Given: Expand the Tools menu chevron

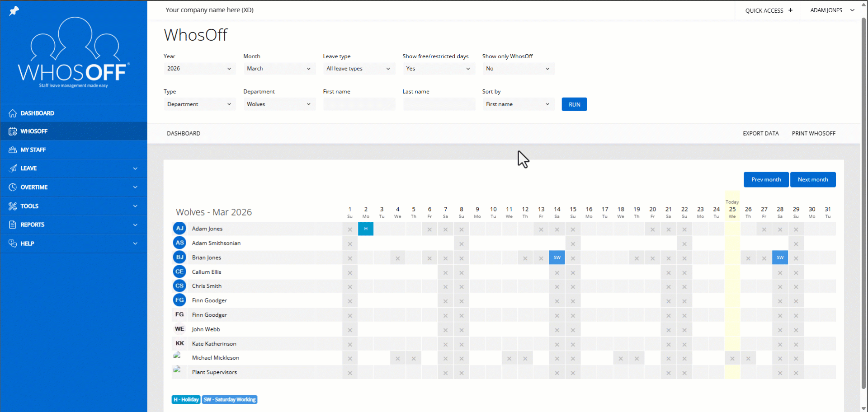Looking at the screenshot, I should [135, 206].
